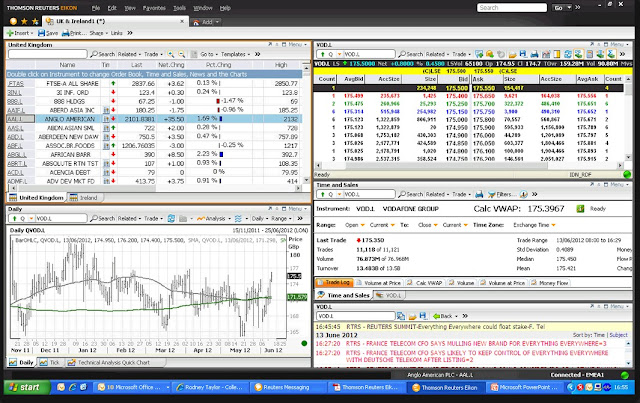This screenshot has height=403, width=640.
Task: Click the VOD.L input in news panel
Action: (x=356, y=316)
